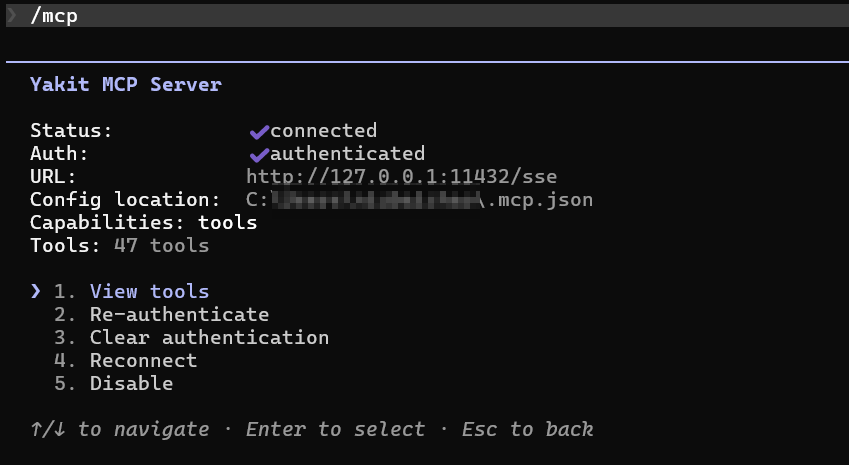
Task: Click the authenticated status text
Action: coord(347,154)
